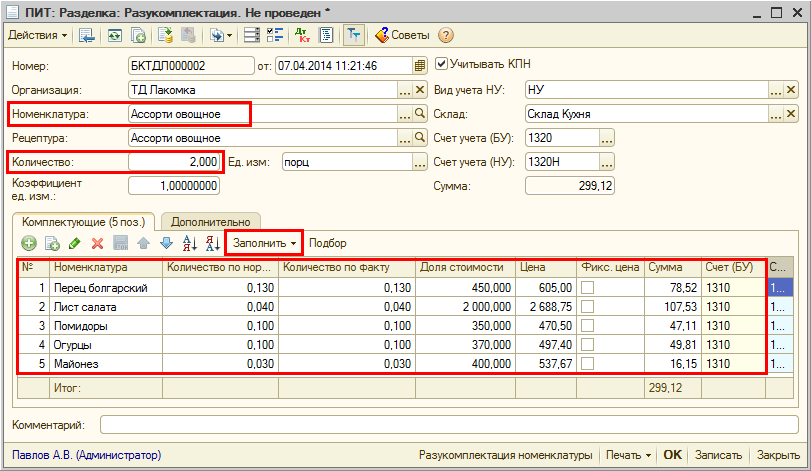This screenshot has width=811, height=471.
Task: Click the Подбор button
Action: coord(327,243)
